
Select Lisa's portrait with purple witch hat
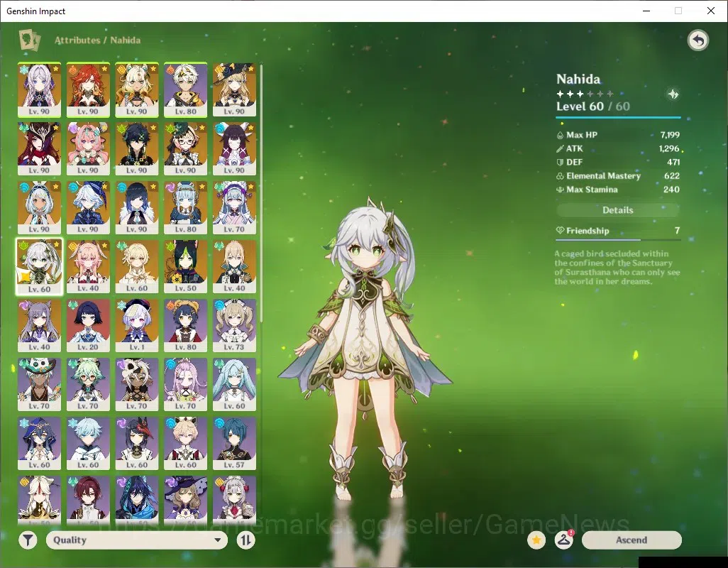pyautogui.click(x=186, y=501)
